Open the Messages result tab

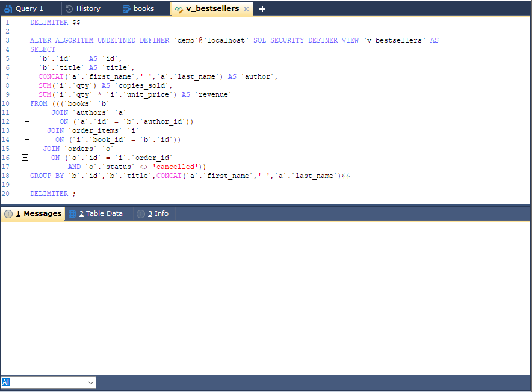click(33, 213)
